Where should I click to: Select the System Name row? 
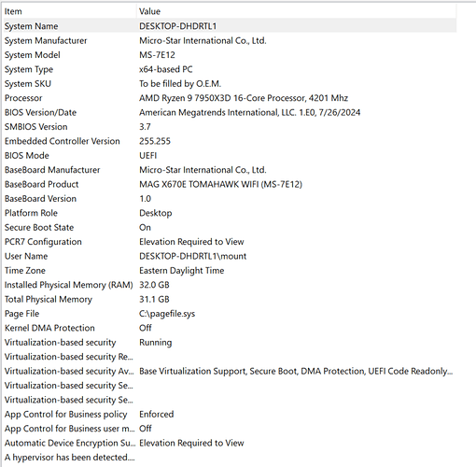coord(230,26)
